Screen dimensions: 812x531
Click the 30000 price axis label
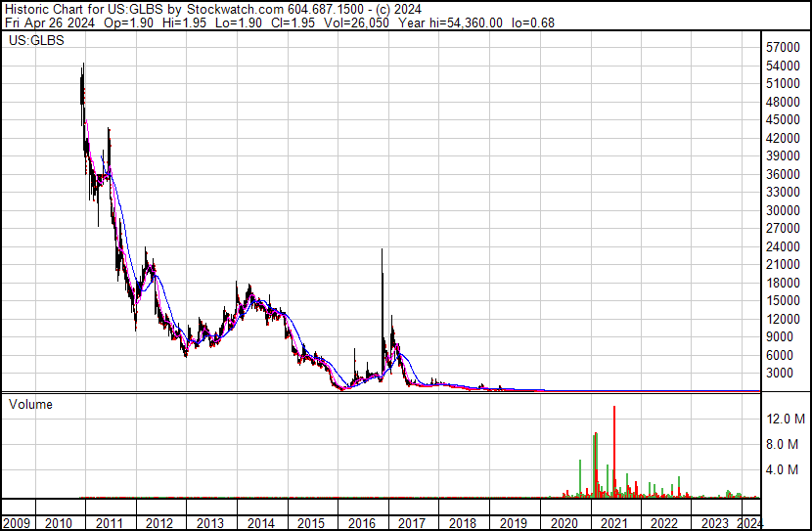pyautogui.click(x=786, y=210)
